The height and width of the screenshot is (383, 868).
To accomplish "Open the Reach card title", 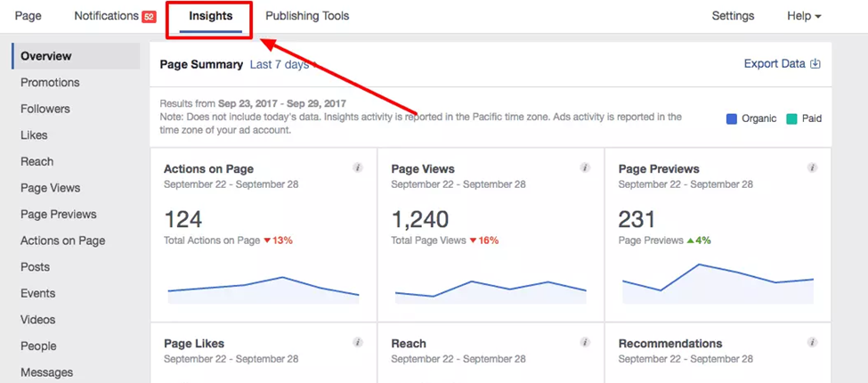I will 409,344.
